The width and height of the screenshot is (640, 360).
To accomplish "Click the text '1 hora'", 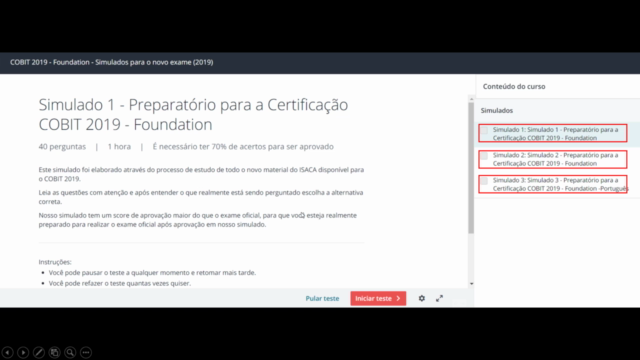I will [119, 147].
